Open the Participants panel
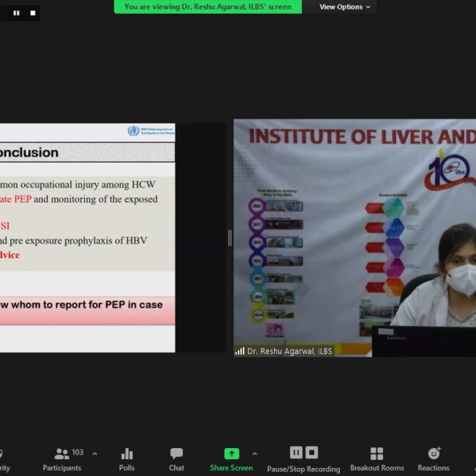 click(x=62, y=459)
